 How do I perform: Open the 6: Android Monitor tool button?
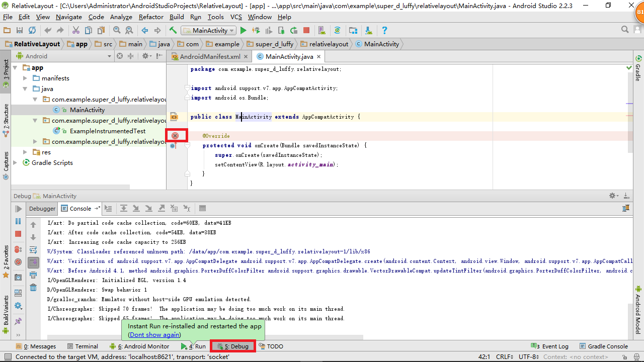click(139, 346)
